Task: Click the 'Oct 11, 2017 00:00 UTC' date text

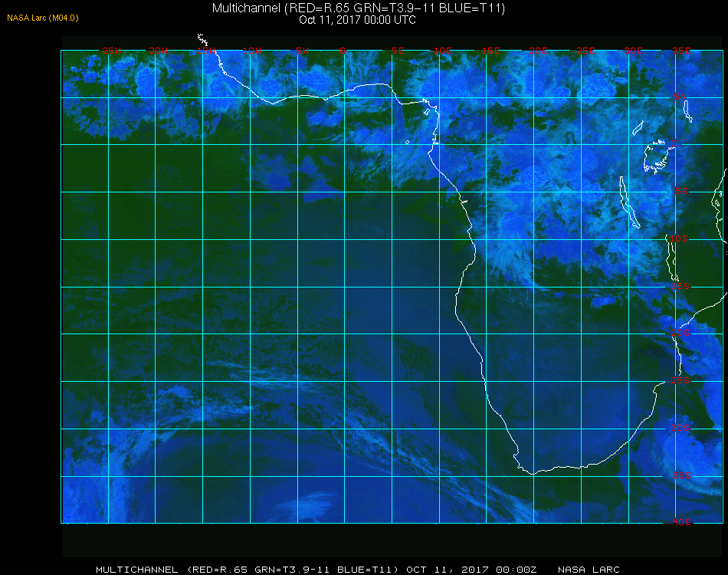Action: [358, 20]
